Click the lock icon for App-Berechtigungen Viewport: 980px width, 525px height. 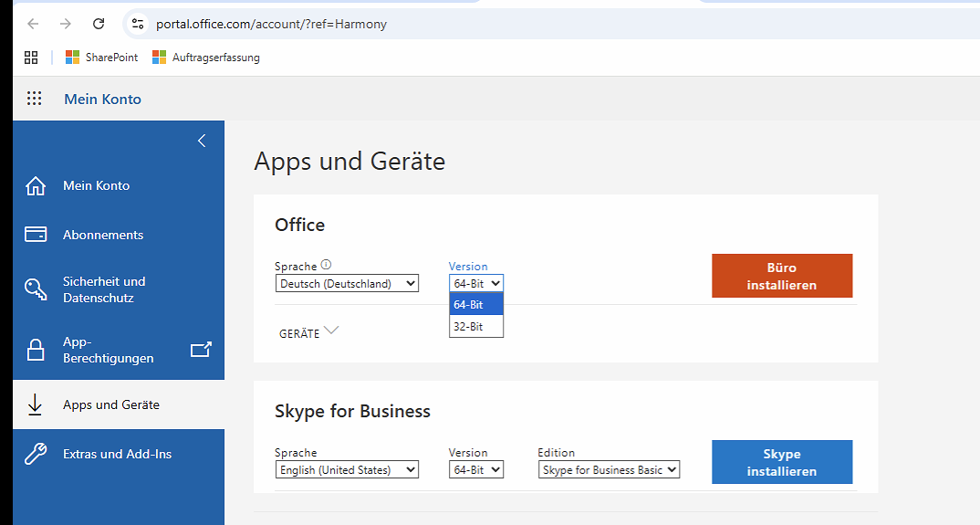[x=36, y=350]
